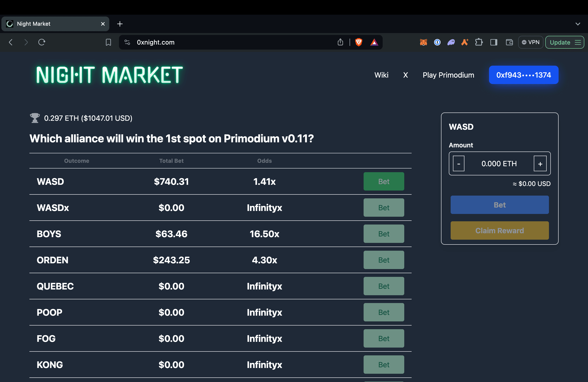588x382 pixels.
Task: Reload the Night Market page
Action: pyautogui.click(x=42, y=42)
